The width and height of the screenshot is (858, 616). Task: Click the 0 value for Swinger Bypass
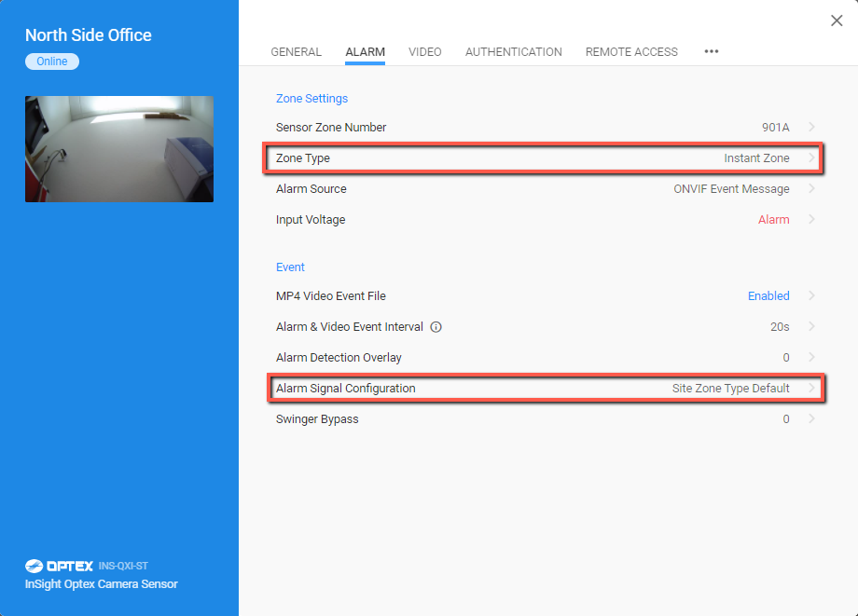tap(786, 419)
